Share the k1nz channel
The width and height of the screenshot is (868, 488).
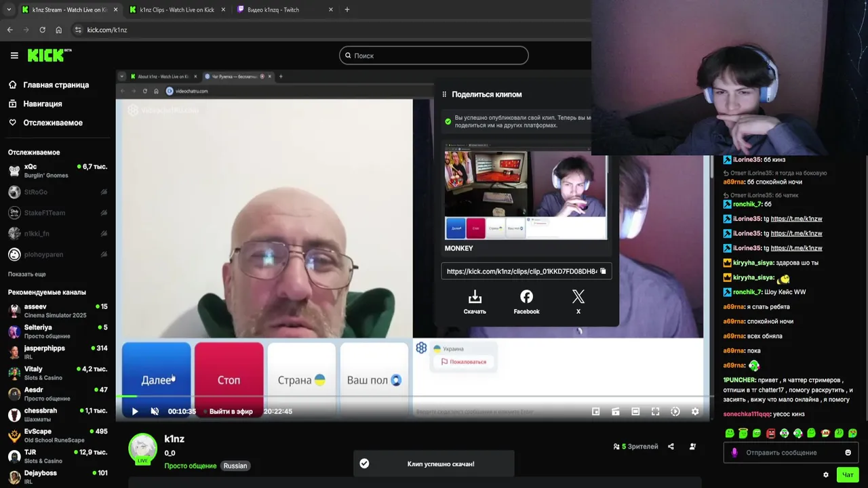(671, 447)
